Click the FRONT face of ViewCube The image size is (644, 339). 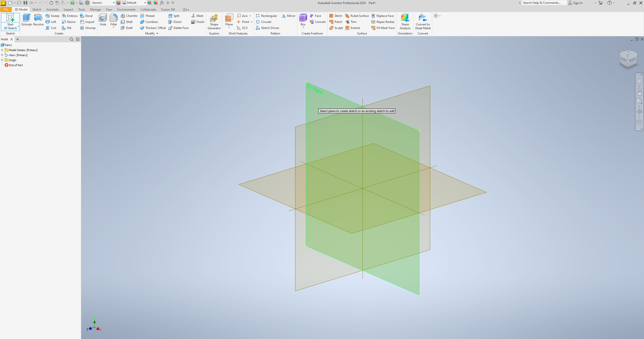click(624, 60)
